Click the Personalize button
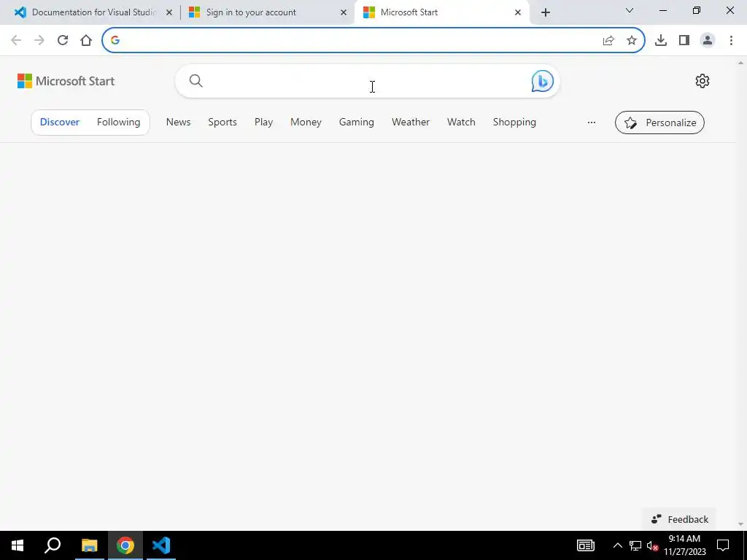Screen dimensions: 747x560 click(x=659, y=122)
